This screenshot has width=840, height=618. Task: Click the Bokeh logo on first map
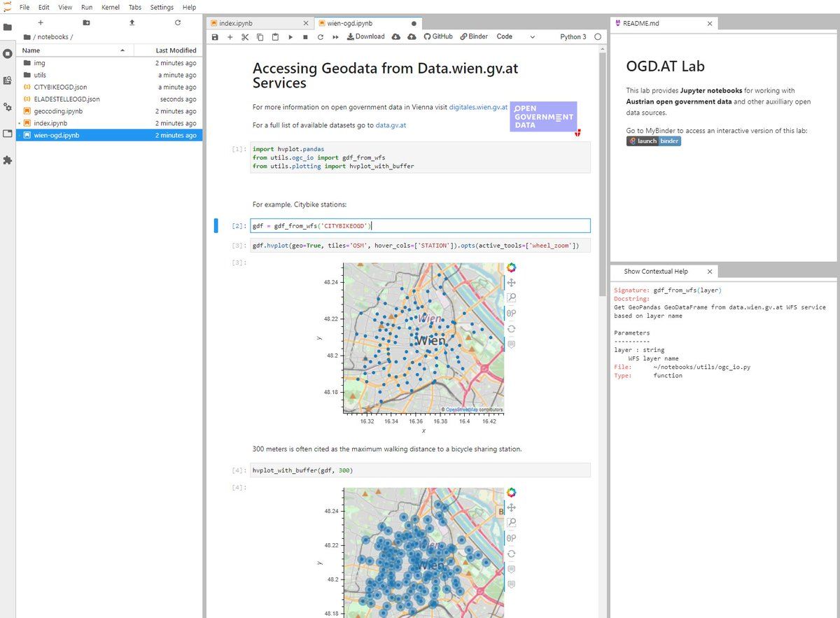512,268
